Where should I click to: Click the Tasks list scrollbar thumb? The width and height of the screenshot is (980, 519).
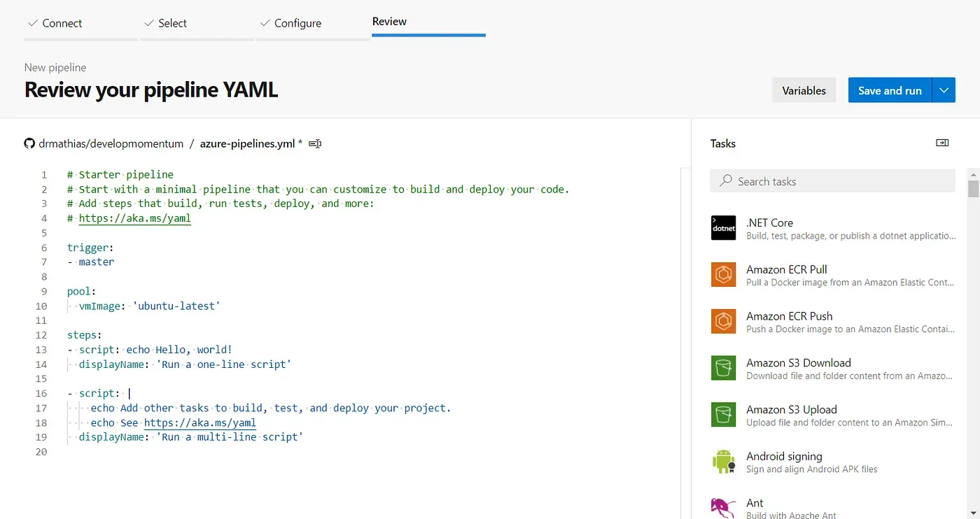(x=973, y=189)
